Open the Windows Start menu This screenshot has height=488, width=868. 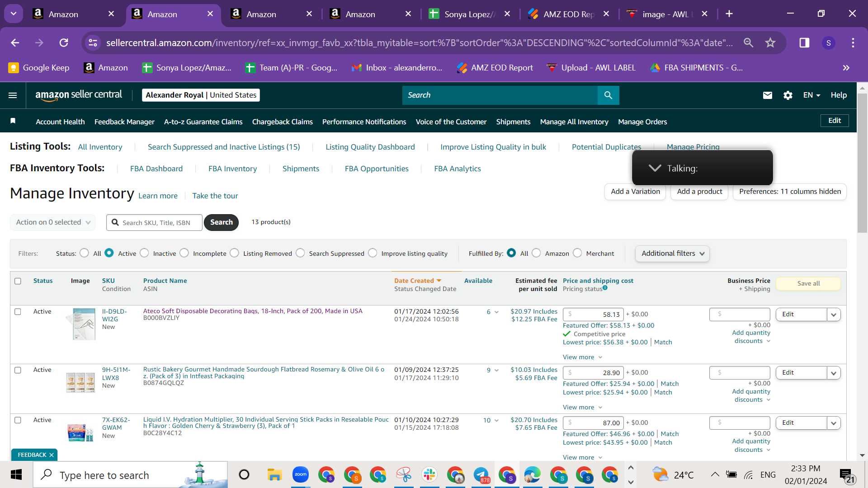(x=16, y=475)
